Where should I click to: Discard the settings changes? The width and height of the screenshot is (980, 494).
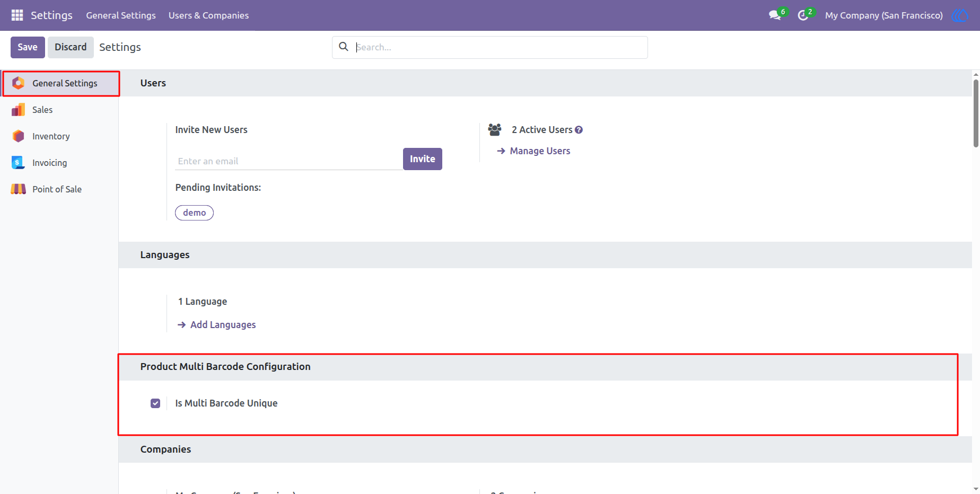tap(71, 47)
